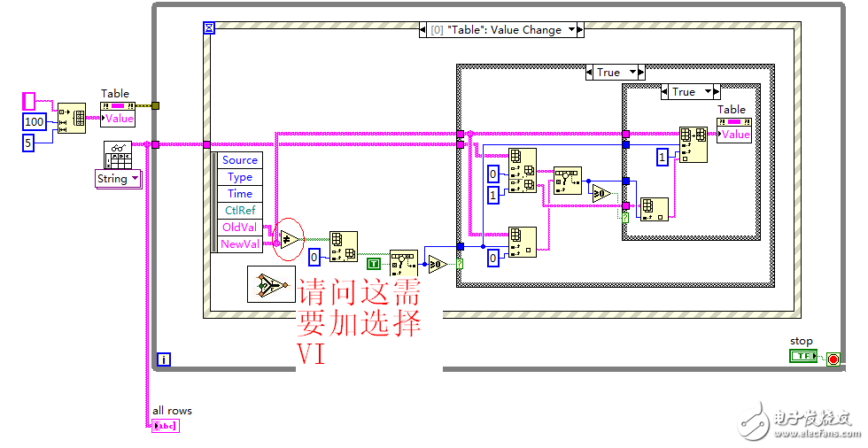Image resolution: width=868 pixels, height=448 pixels.
Task: Click the lower Index Array node in outer case
Action: (x=523, y=243)
